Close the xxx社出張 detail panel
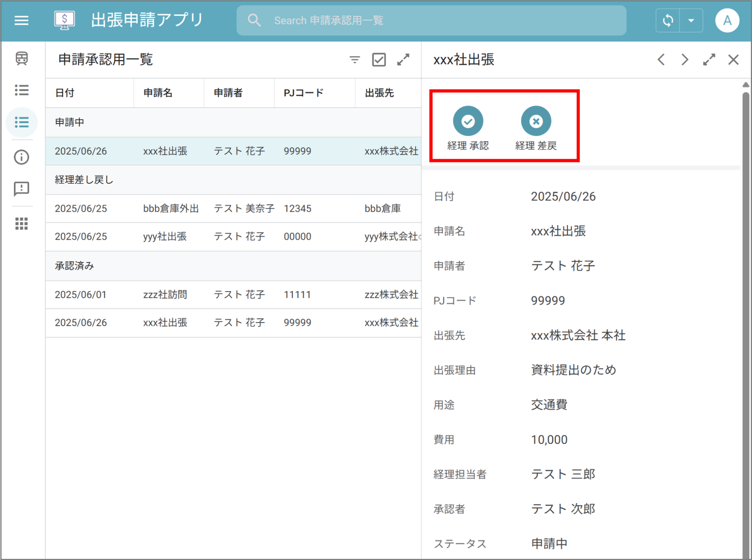Viewport: 752px width, 560px height. click(733, 59)
